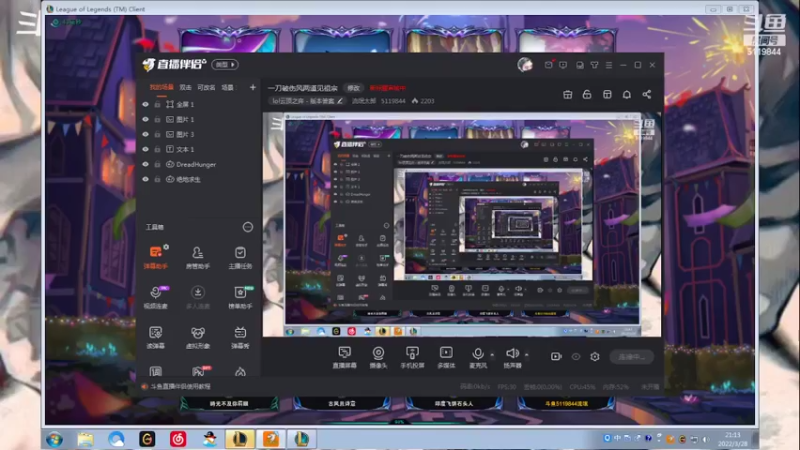The height and width of the screenshot is (450, 800).
Task: Add 摄像头 camera source
Action: click(x=378, y=357)
